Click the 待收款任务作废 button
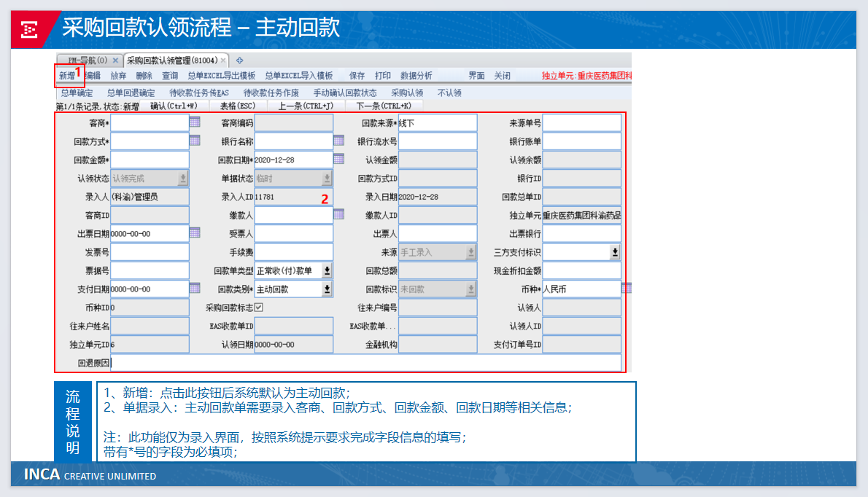 pyautogui.click(x=271, y=93)
